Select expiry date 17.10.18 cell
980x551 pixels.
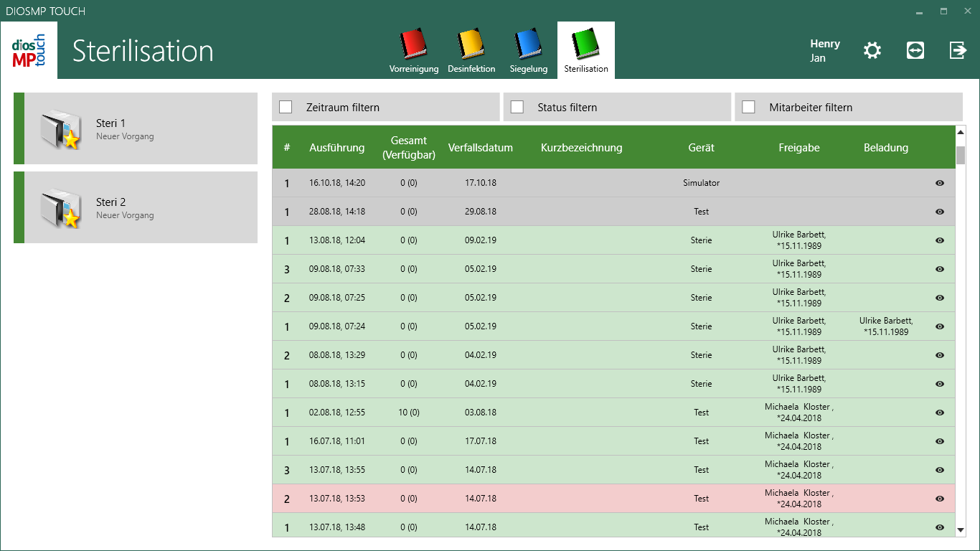(481, 183)
